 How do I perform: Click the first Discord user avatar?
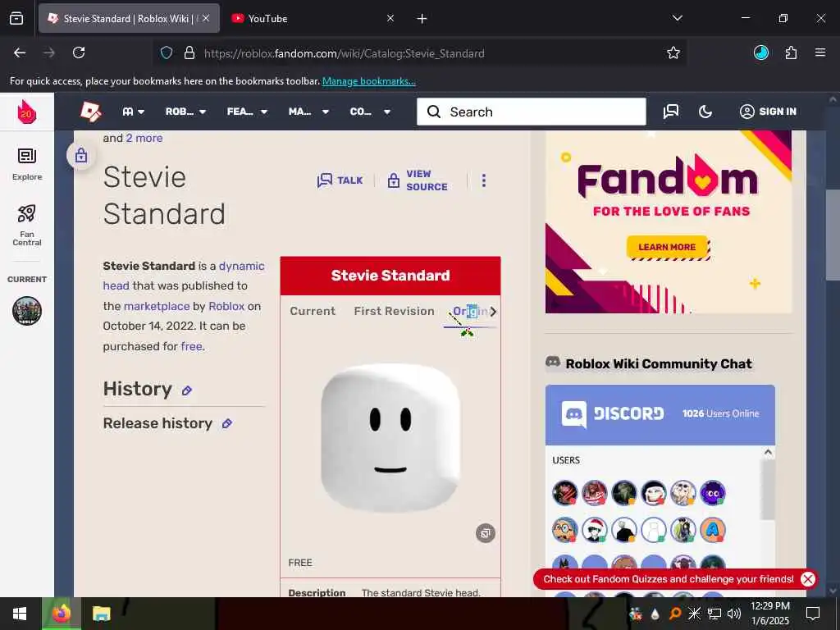tap(564, 493)
